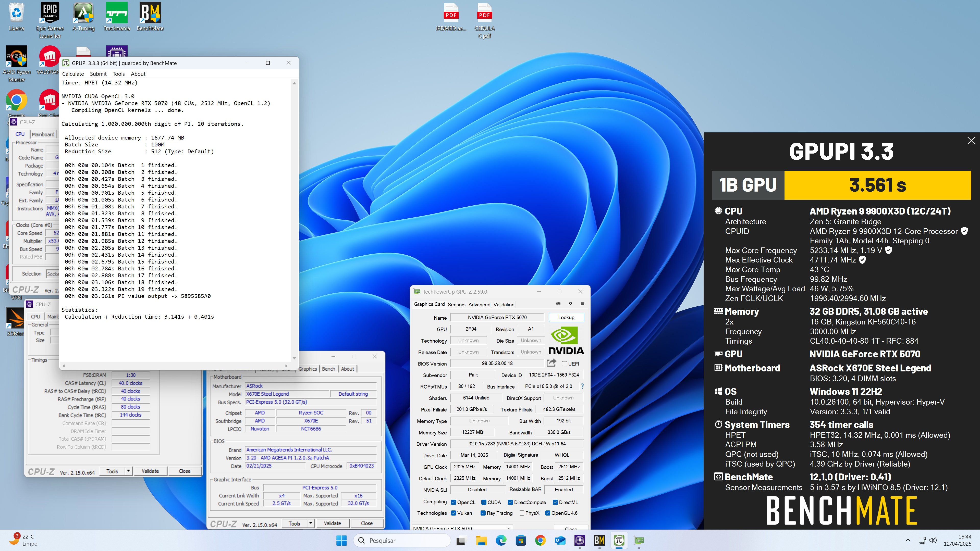Open Microsoft Edge from the taskbar
Image resolution: width=980 pixels, height=551 pixels.
click(x=501, y=540)
